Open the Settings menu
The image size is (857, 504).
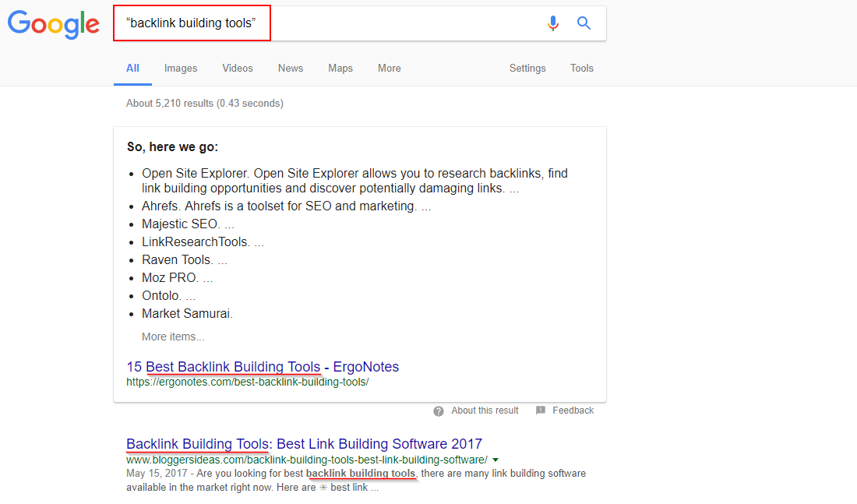pos(527,69)
